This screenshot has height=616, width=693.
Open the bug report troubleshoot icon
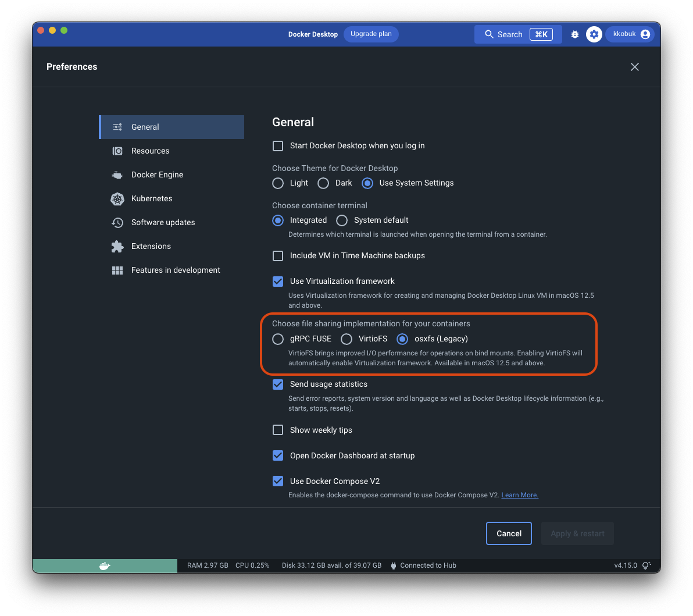[x=574, y=34]
